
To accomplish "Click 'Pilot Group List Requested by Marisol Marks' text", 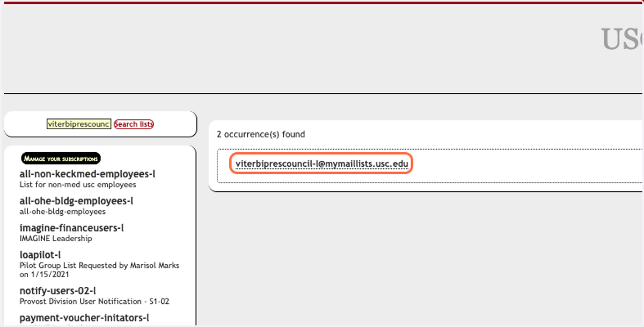I will coord(99,265).
